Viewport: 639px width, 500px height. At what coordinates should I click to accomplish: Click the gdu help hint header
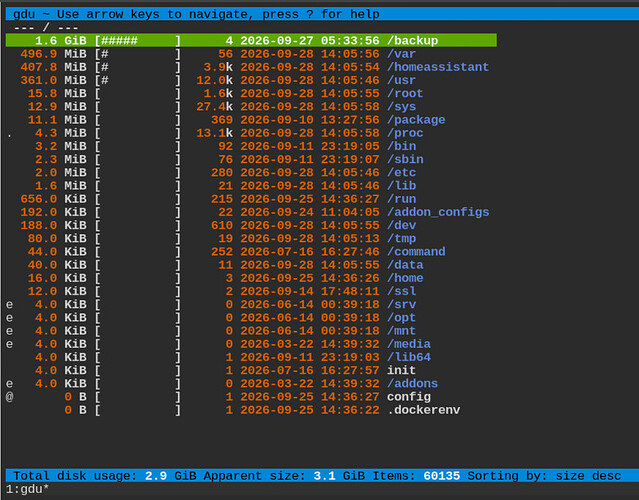[x=196, y=14]
